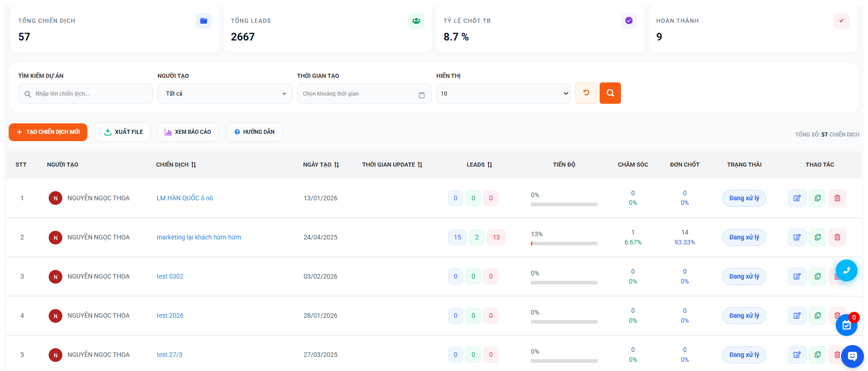Open the floating calendar tasks button

click(846, 325)
